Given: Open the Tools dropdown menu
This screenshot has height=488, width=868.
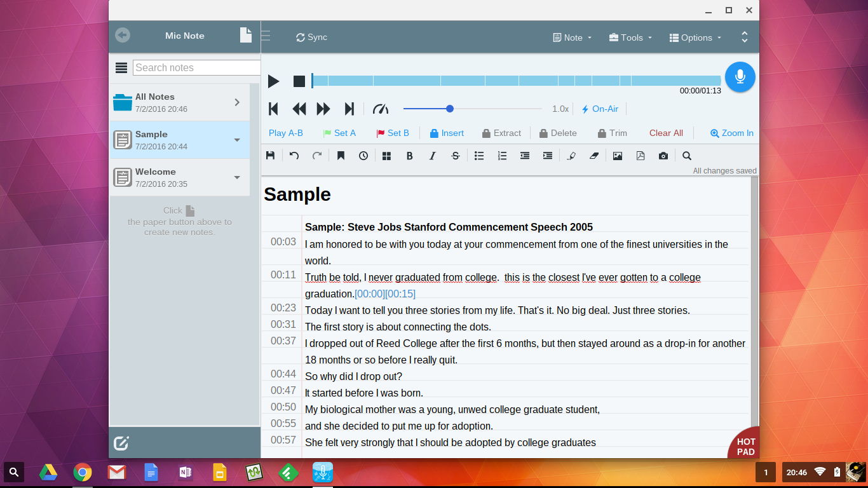Looking at the screenshot, I should point(630,37).
